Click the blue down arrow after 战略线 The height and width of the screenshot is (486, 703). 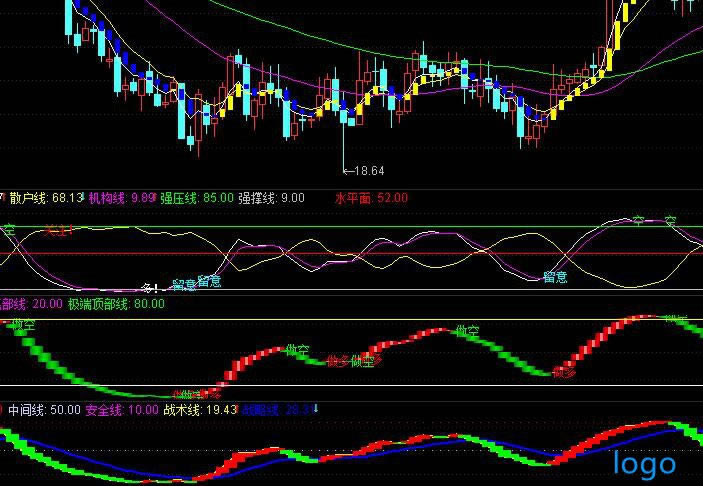[x=317, y=408]
